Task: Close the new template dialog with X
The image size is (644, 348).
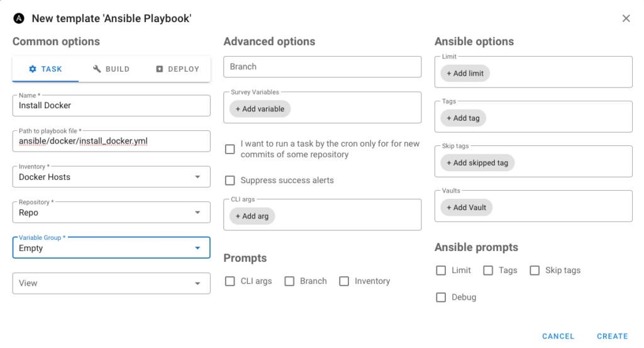Action: pyautogui.click(x=626, y=18)
